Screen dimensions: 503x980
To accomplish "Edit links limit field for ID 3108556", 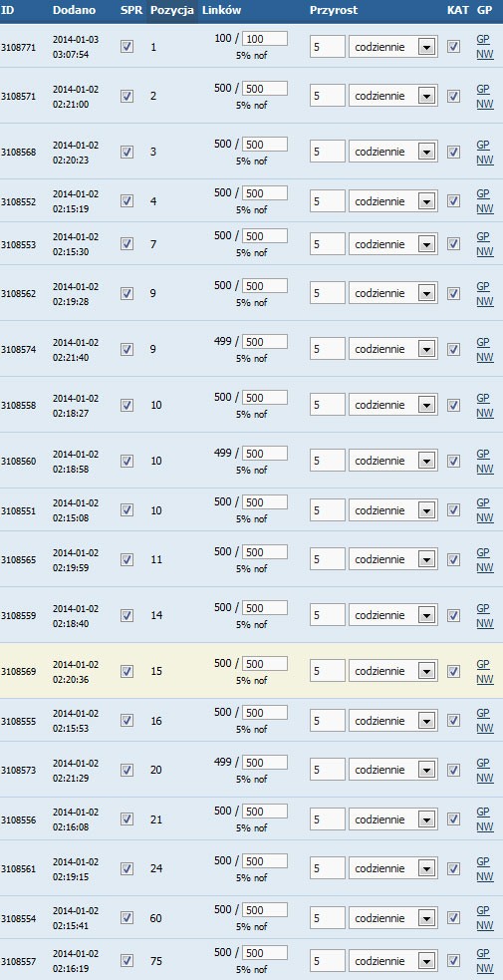I will pyautogui.click(x=265, y=812).
